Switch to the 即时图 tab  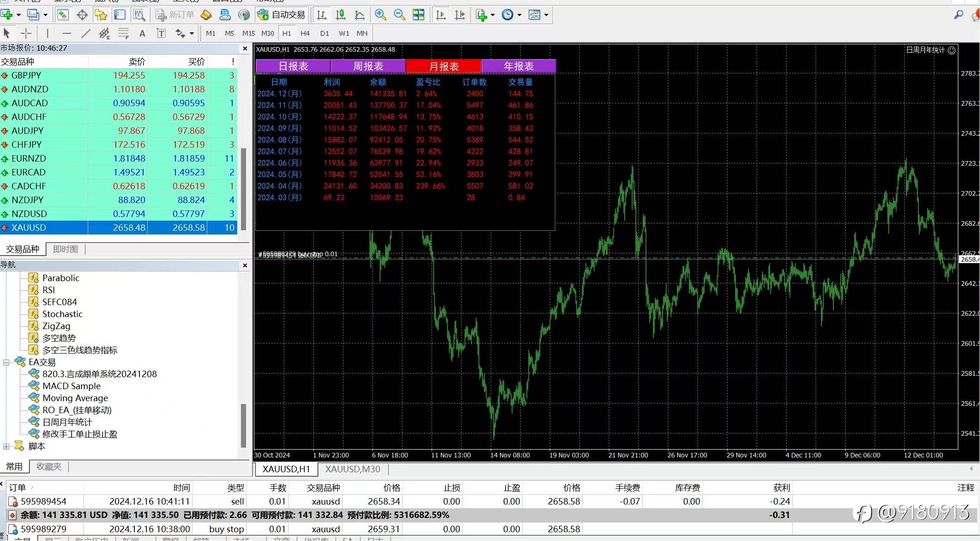66,249
